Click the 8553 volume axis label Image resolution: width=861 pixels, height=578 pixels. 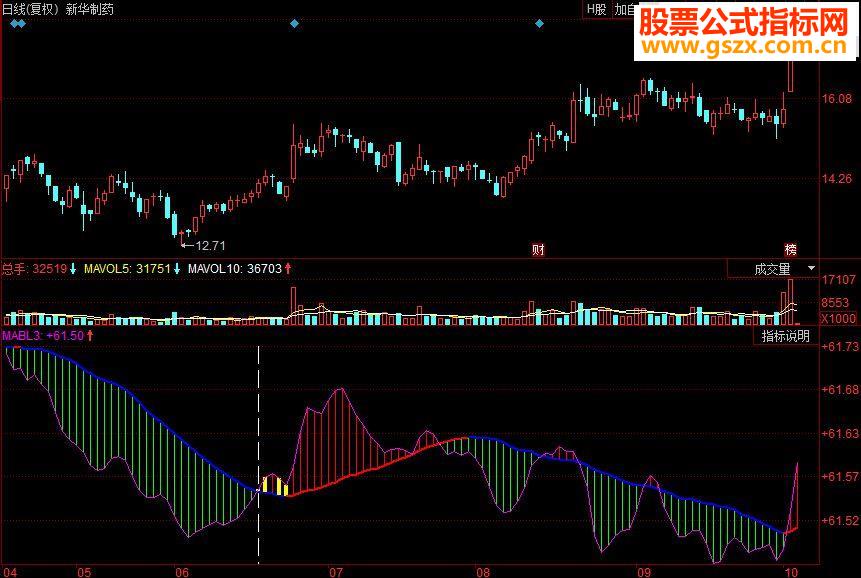835,303
